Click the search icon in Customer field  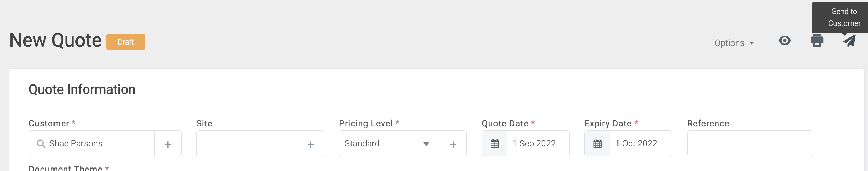(41, 144)
